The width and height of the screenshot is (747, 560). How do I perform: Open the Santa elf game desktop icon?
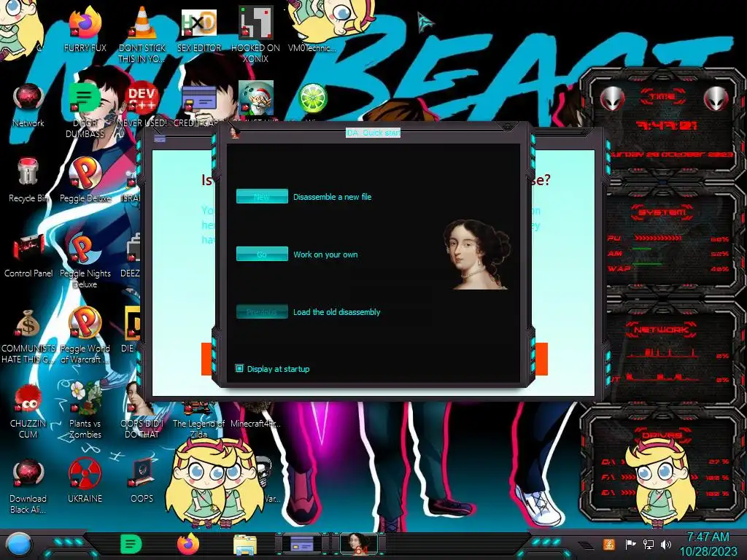(x=256, y=98)
